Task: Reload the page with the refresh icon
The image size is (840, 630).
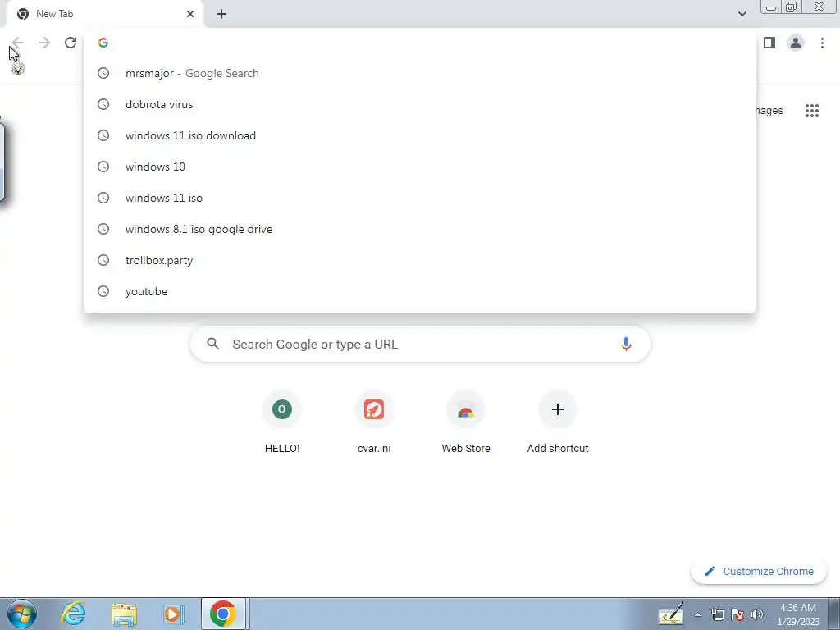Action: click(71, 43)
